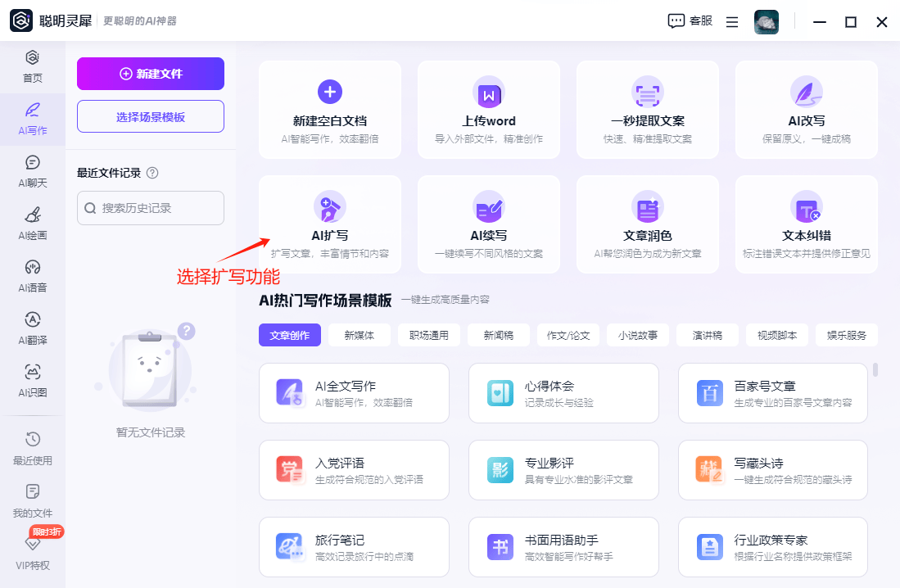
Task: Open the AI续写 card
Action: (x=488, y=224)
